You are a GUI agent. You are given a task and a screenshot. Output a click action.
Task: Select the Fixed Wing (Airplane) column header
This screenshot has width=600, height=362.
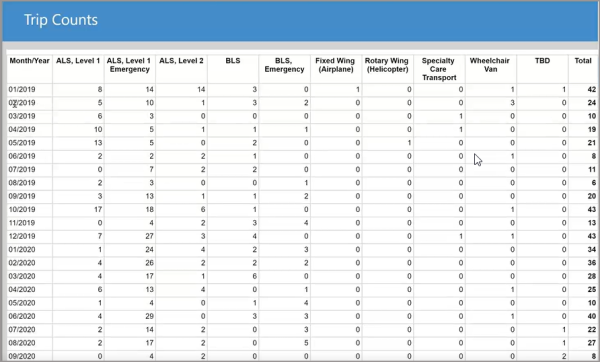coord(336,65)
